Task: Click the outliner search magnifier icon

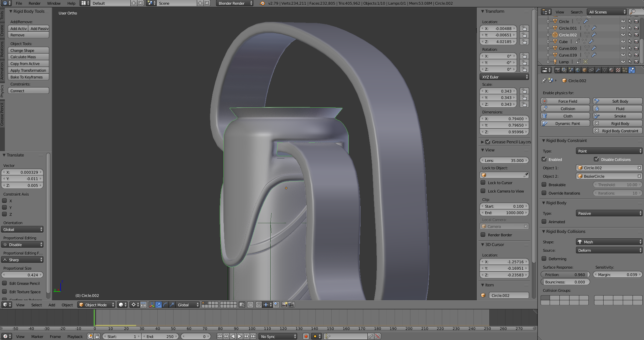Action: [x=633, y=12]
